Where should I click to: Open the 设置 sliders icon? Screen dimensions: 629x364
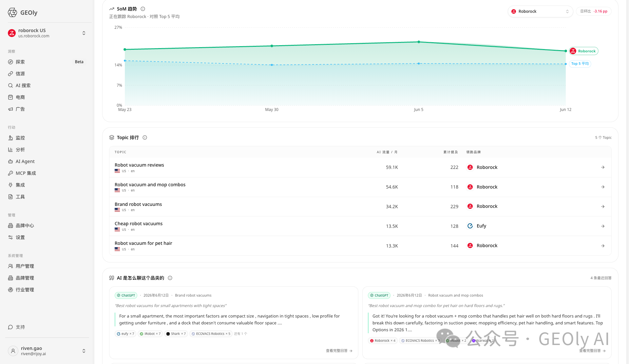tap(10, 237)
